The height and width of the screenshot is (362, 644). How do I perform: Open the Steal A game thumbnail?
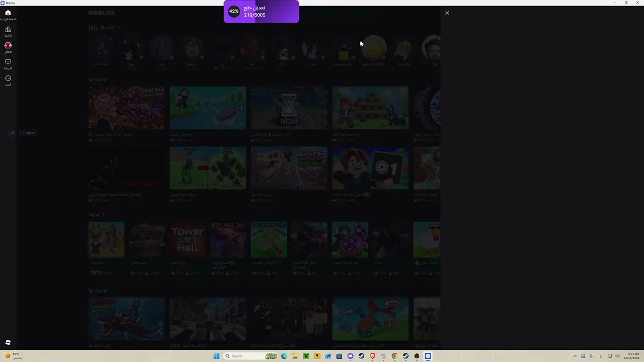pos(126,108)
